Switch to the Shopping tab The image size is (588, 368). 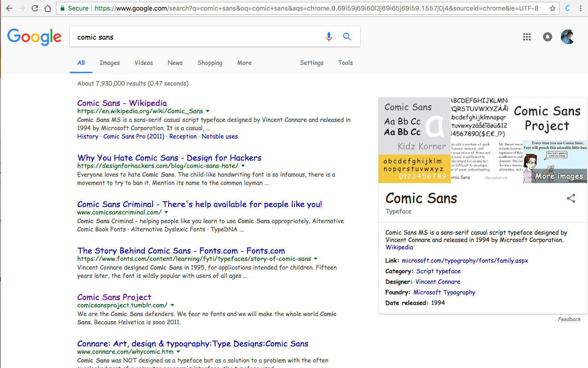pyautogui.click(x=210, y=63)
